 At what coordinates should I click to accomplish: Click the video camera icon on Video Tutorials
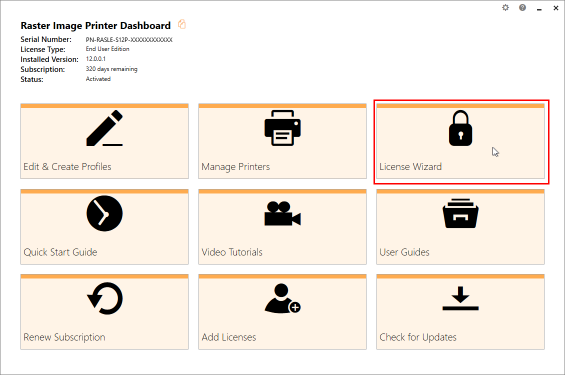(282, 214)
